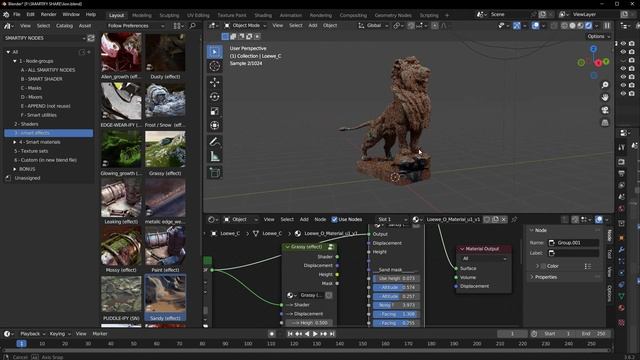This screenshot has height=360, width=640.
Task: Open the Options dropdown in the viewport
Action: coord(598,36)
